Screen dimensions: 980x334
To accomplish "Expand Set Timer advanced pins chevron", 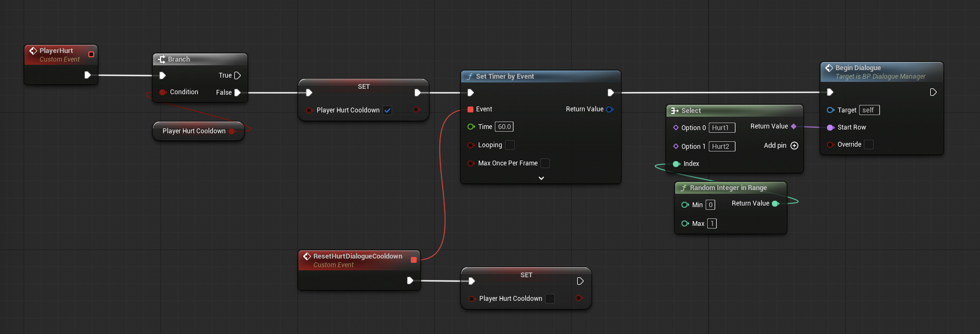I will click(541, 178).
